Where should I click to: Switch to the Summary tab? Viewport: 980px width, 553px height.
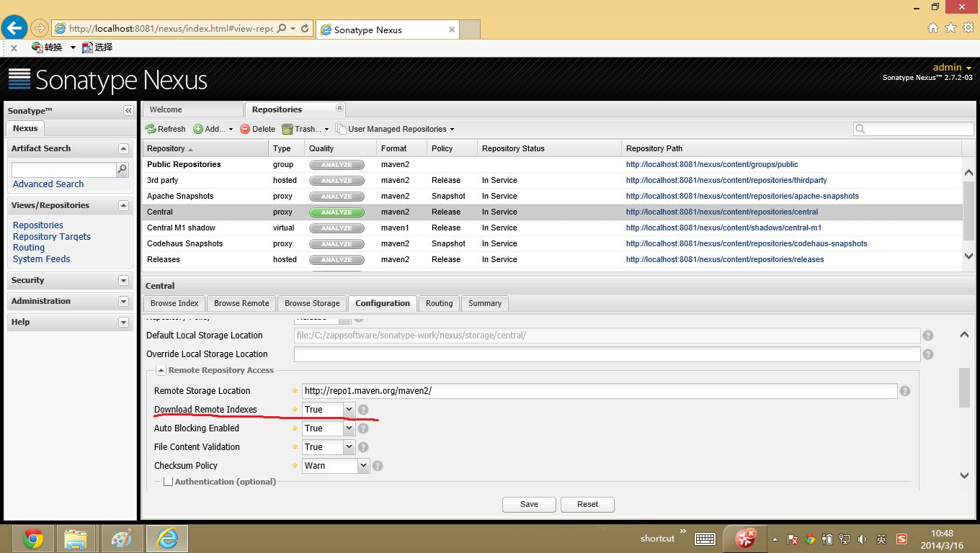(x=485, y=303)
